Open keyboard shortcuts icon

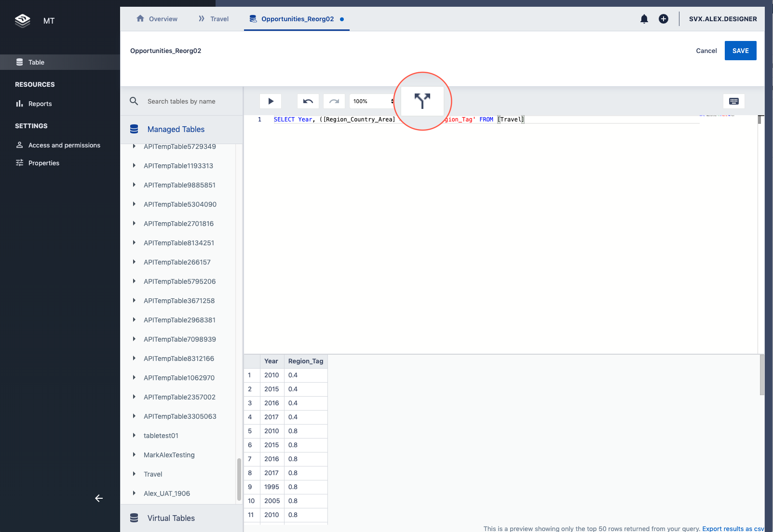(x=733, y=101)
